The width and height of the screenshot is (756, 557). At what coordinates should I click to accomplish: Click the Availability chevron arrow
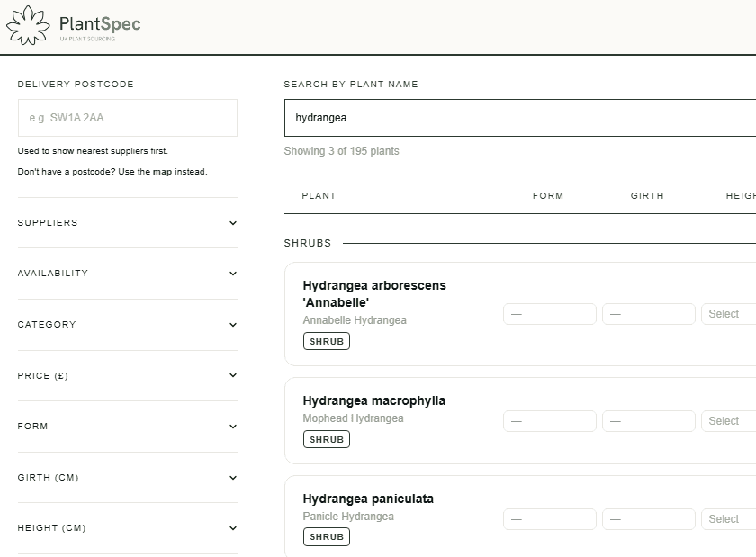[x=233, y=274]
